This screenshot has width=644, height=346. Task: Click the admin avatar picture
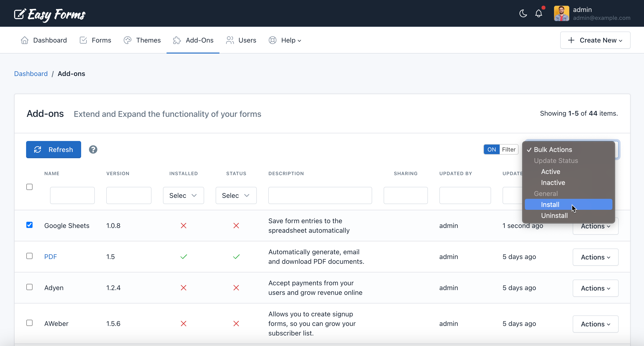[561, 13]
